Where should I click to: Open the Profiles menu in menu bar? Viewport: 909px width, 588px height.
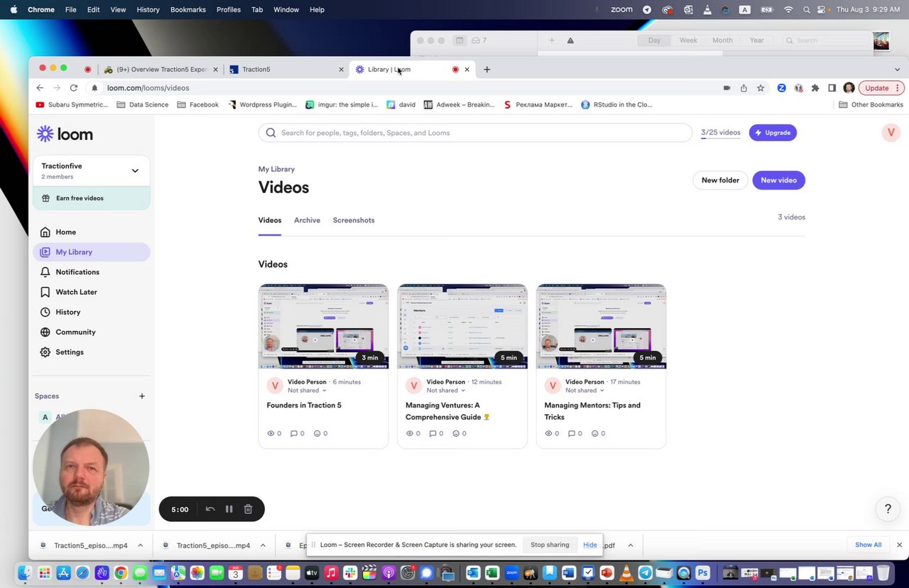point(229,10)
